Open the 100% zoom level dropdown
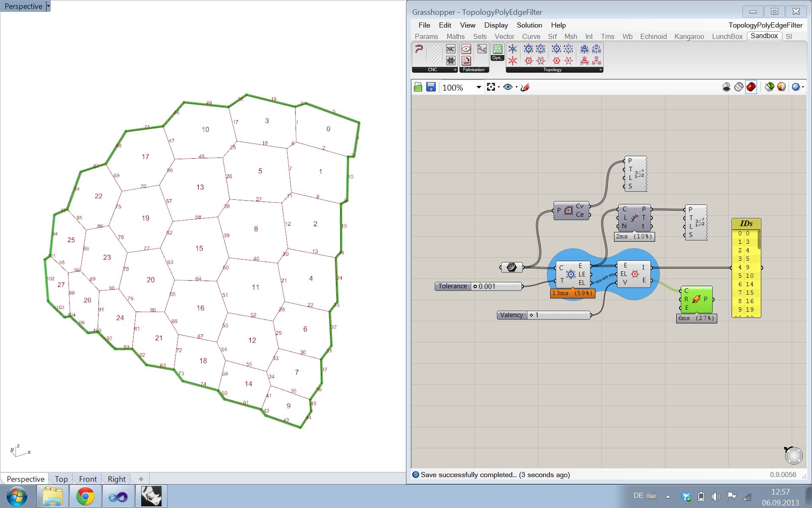Screen dimensions: 812x508 click(479, 87)
